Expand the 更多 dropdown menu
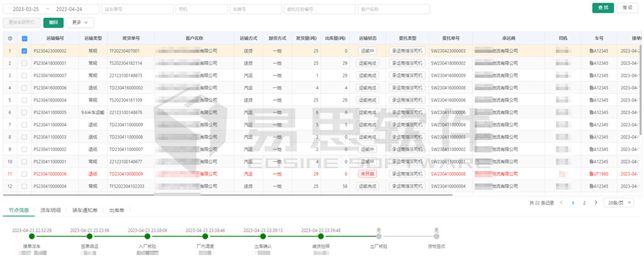The image size is (644, 262). coord(80,22)
